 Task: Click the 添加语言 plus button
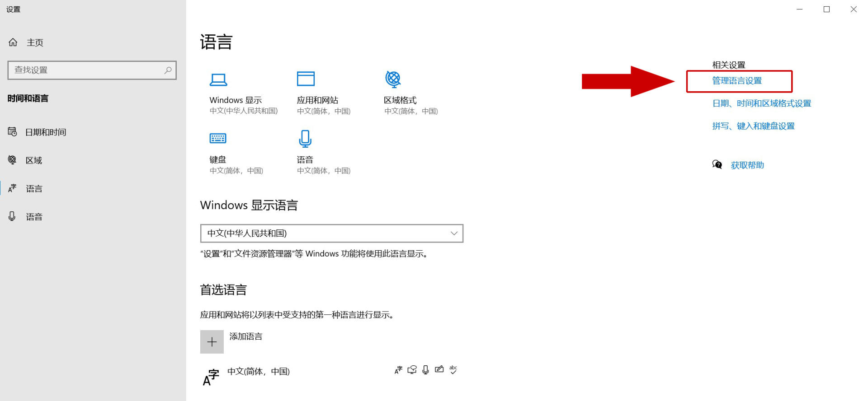tap(212, 342)
